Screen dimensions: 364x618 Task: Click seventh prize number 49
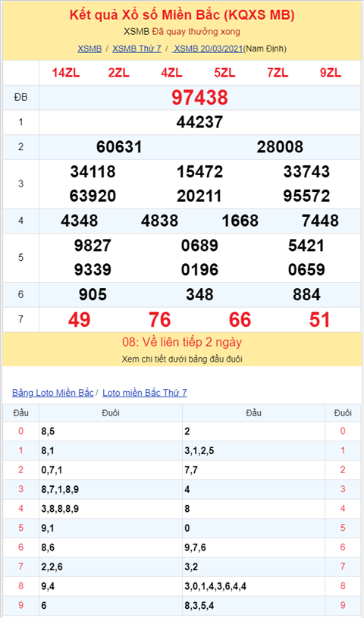(x=80, y=320)
